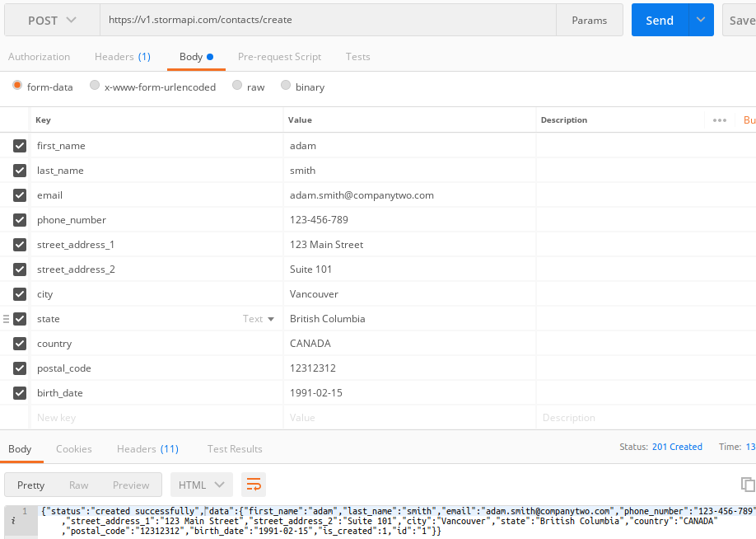756x539 pixels.
Task: Click the value 123-456-789
Action: [319, 220]
